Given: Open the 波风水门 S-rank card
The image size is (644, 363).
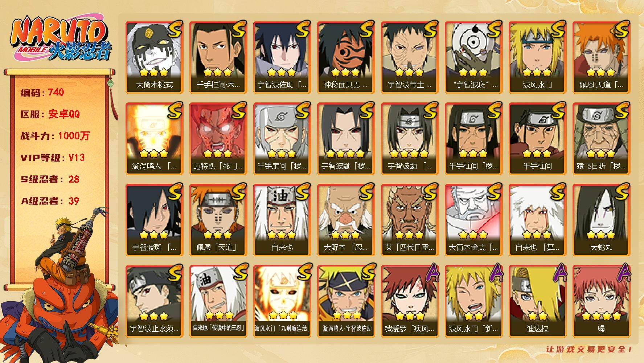Looking at the screenshot, I should pos(537,57).
